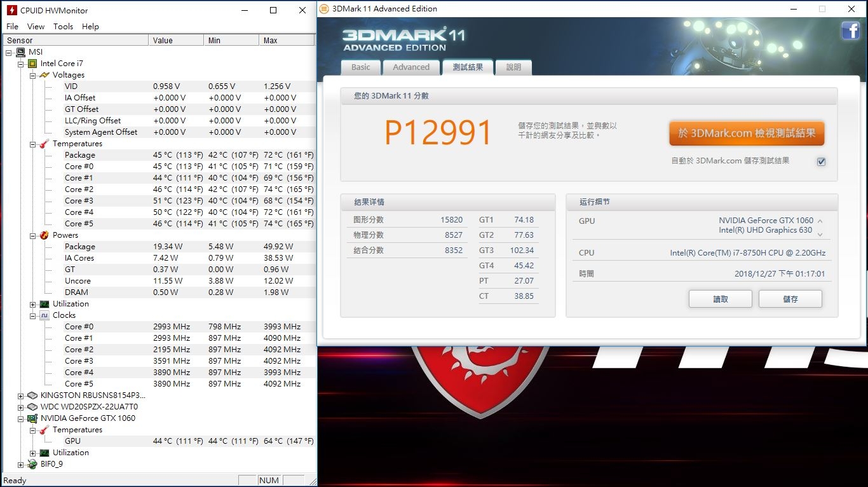Click the GPU Utilization graph icon
Screen dimensions: 868x487
pos(44,453)
